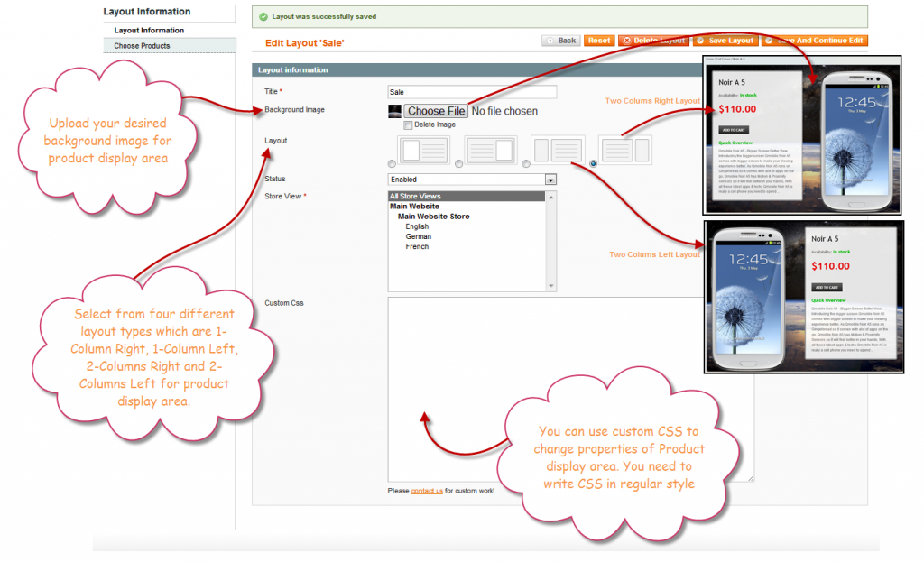Click the third layout preview thumbnail icon
The image size is (924, 562).
coord(558,150)
